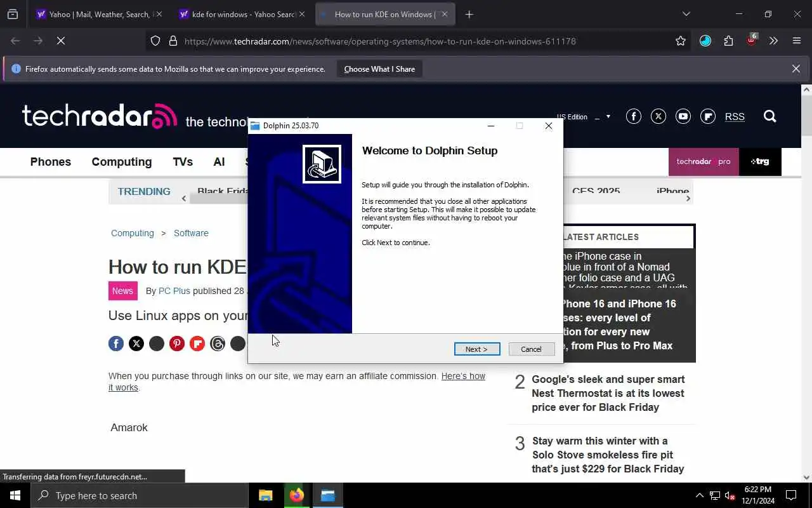This screenshot has height=508, width=812.
Task: Click Choose What I Share button
Action: coord(379,69)
